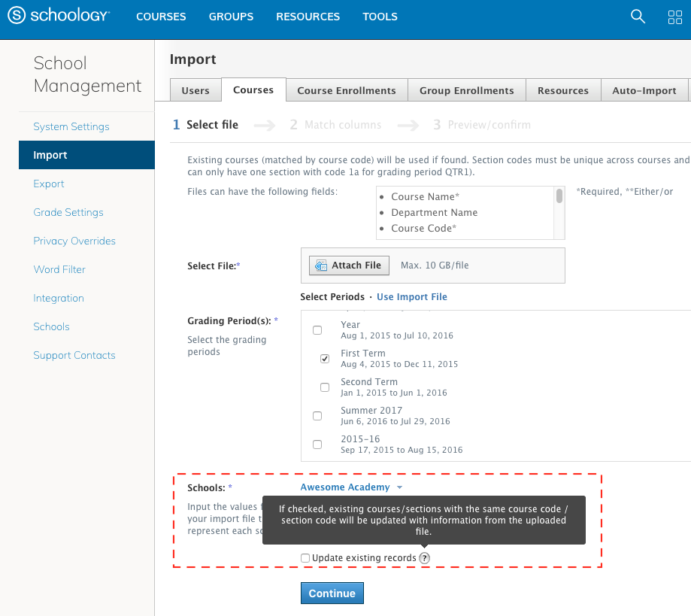Click the Use Import File link

pos(411,297)
